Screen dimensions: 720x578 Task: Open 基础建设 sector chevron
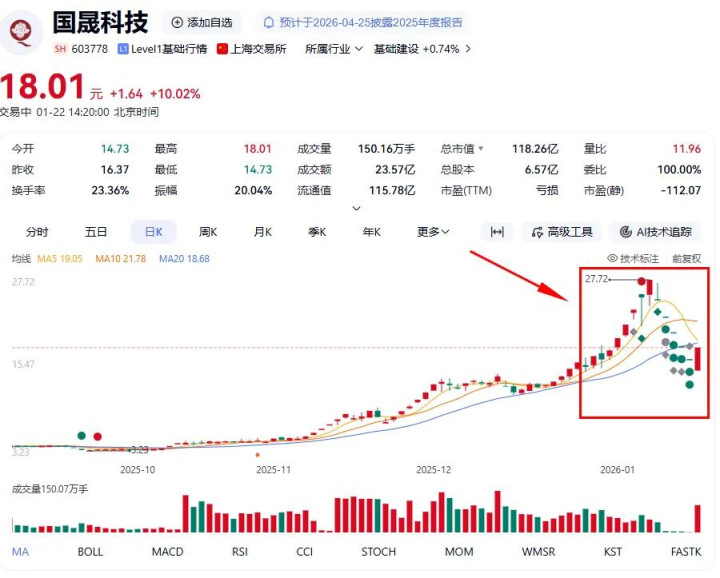point(468,49)
